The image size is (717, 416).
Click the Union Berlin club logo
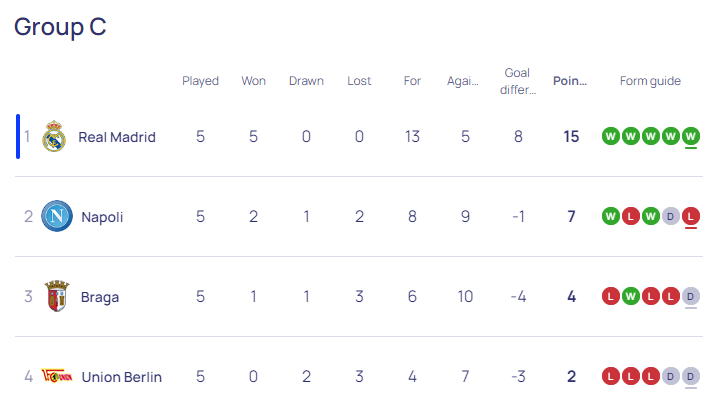(x=57, y=376)
